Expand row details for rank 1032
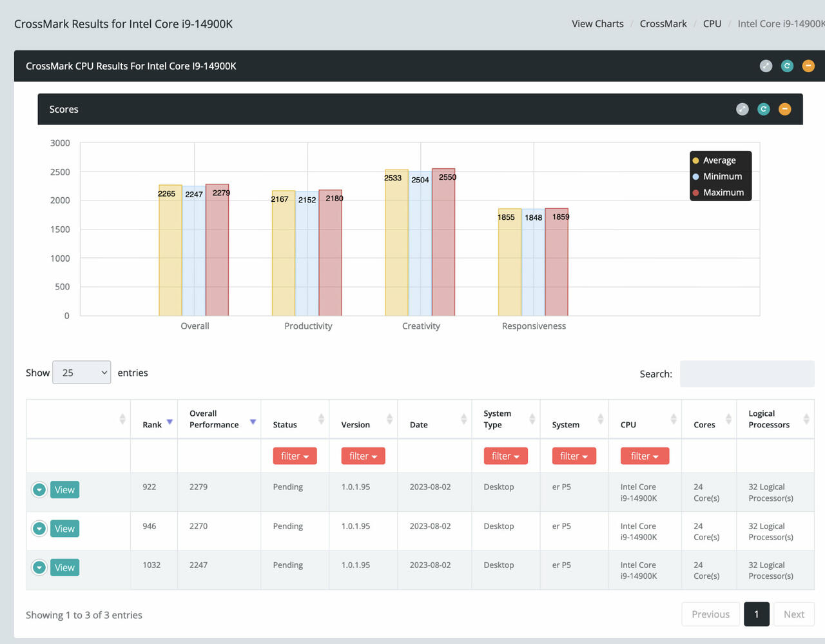825x644 pixels. (x=39, y=567)
